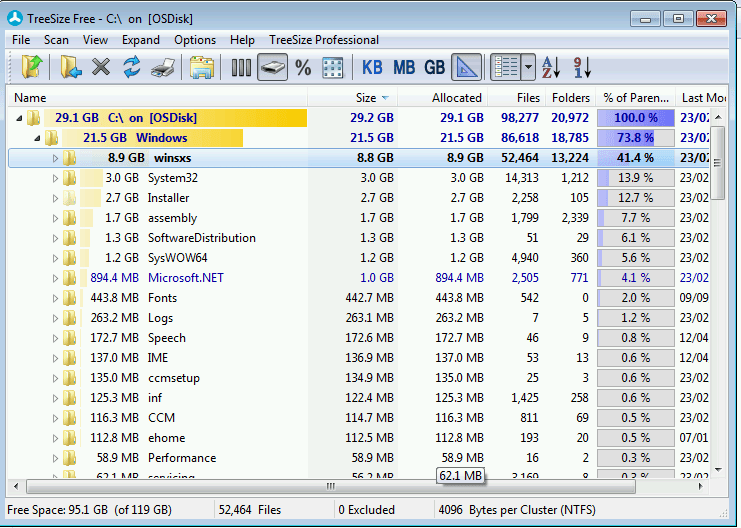This screenshot has width=741, height=528.
Task: Toggle the automatic units triangle ruler icon
Action: click(x=466, y=67)
